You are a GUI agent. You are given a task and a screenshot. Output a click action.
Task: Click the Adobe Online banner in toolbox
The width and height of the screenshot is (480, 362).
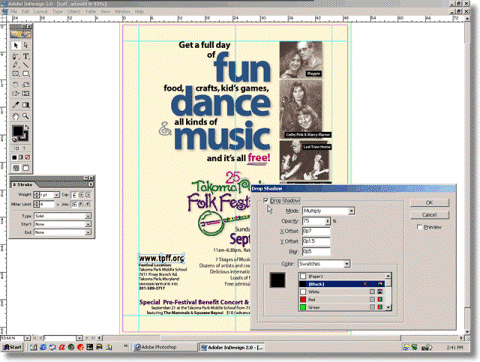(x=21, y=34)
